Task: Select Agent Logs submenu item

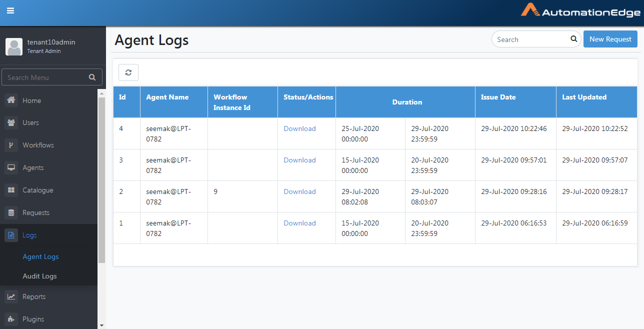Action: pos(40,256)
